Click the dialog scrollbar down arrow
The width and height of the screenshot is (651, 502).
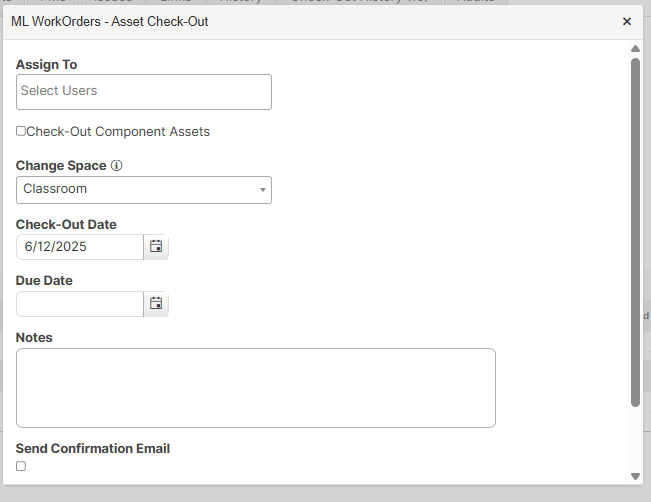(635, 476)
